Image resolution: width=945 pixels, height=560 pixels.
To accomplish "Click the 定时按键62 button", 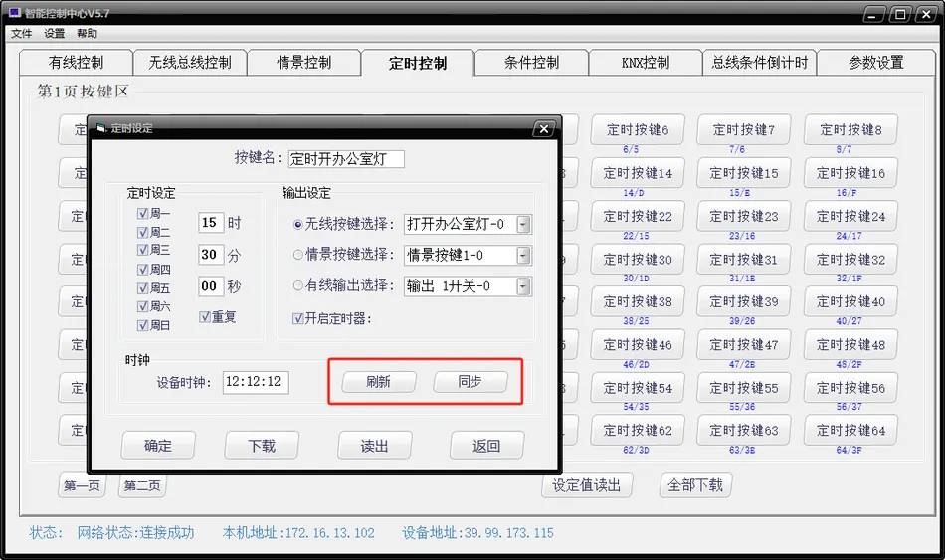I will point(638,431).
